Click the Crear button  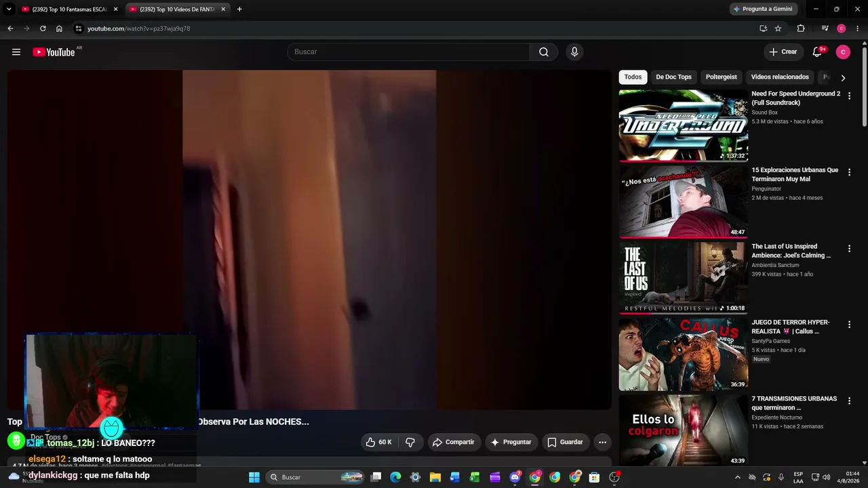click(x=783, y=52)
